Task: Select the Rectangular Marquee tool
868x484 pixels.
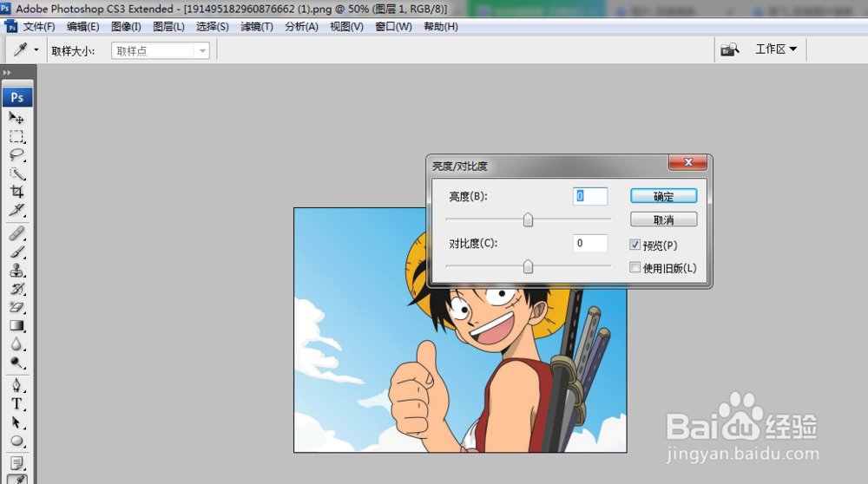Action: [x=16, y=137]
